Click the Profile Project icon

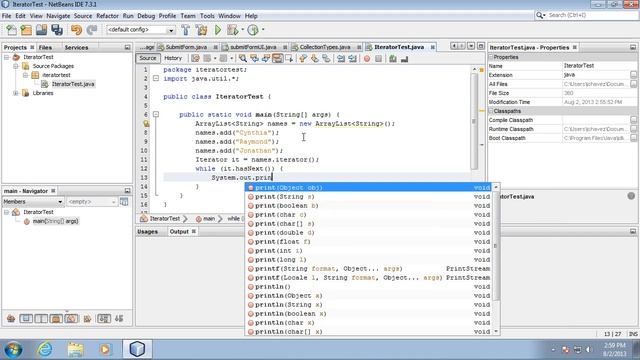(253, 30)
